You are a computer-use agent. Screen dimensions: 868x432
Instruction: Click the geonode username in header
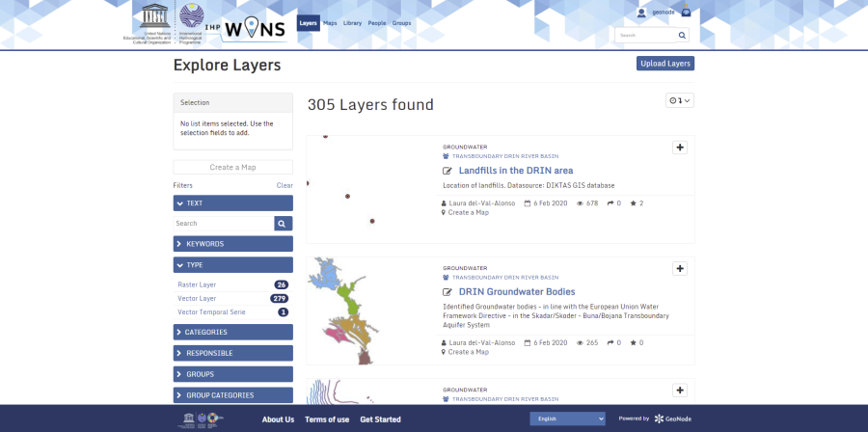tap(664, 13)
